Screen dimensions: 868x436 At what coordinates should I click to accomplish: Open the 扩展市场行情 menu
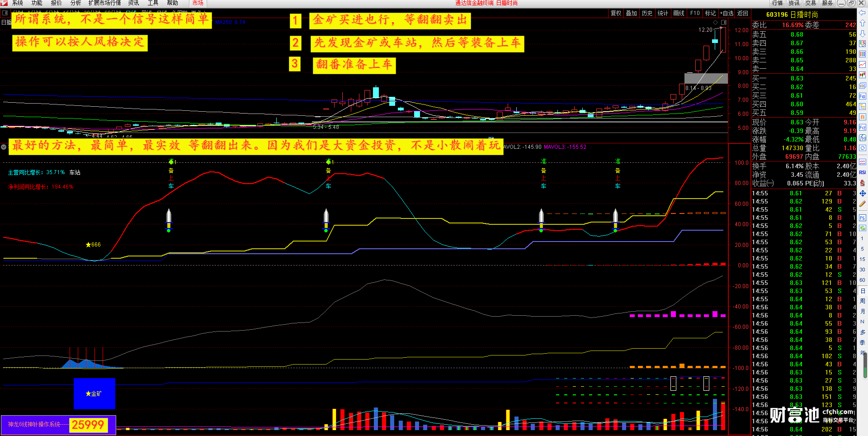pyautogui.click(x=105, y=3)
